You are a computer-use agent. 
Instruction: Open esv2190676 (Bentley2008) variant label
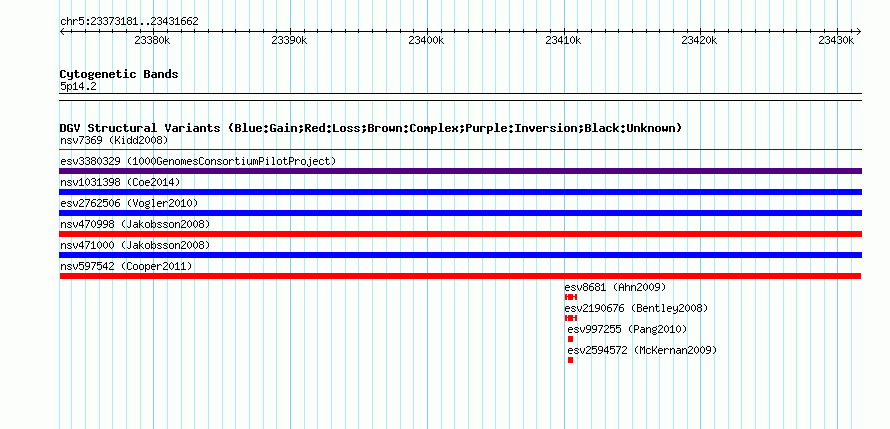[x=636, y=308]
